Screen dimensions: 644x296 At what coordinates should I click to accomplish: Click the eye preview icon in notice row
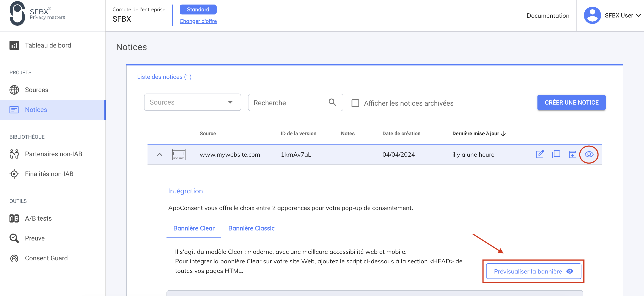click(x=589, y=154)
